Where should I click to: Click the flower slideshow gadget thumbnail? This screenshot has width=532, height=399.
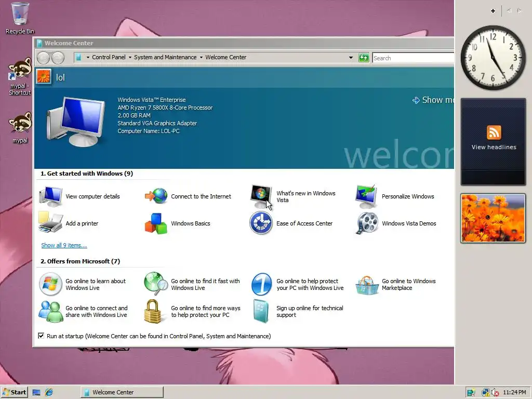pyautogui.click(x=493, y=218)
